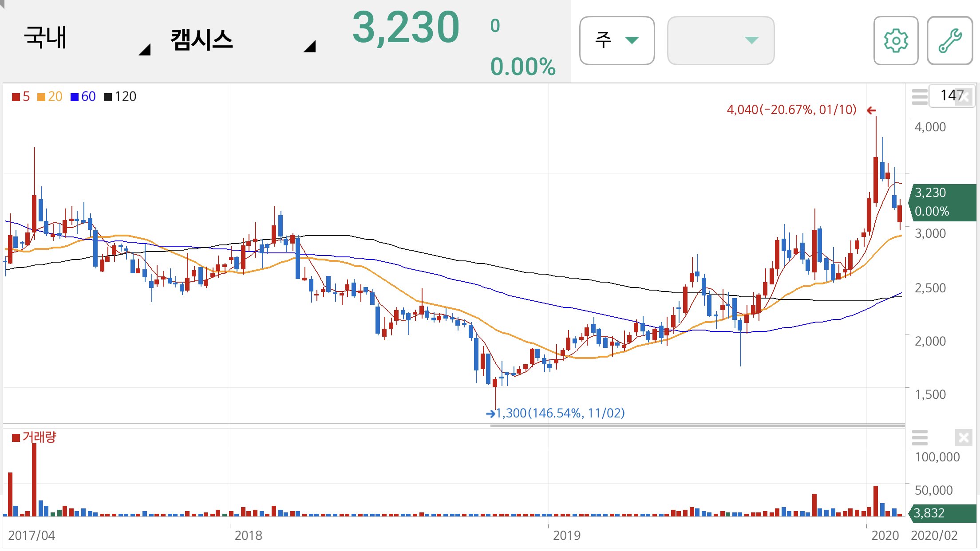Screen dimensions: 980x551
Task: Click the 100,000 volume axis label
Action: pyautogui.click(x=937, y=457)
